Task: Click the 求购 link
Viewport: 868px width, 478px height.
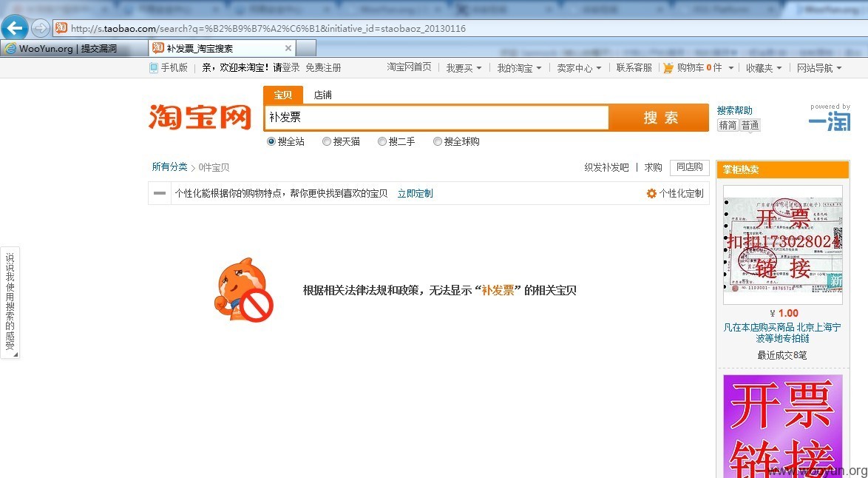Action: tap(653, 167)
